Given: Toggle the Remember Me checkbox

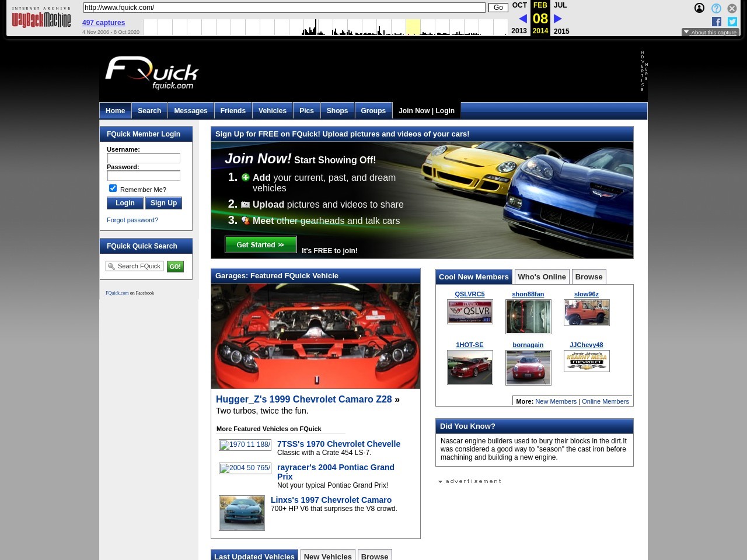Looking at the screenshot, I should [113, 188].
